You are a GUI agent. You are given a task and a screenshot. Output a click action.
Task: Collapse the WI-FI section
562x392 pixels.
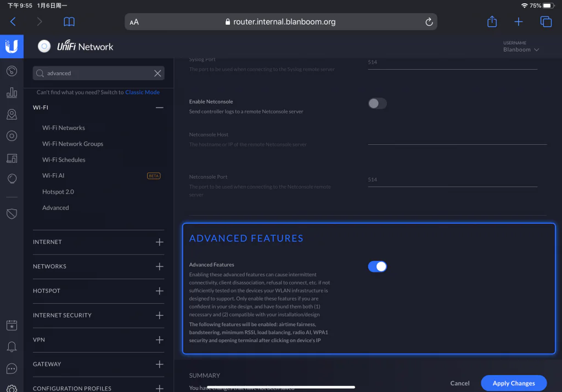160,107
